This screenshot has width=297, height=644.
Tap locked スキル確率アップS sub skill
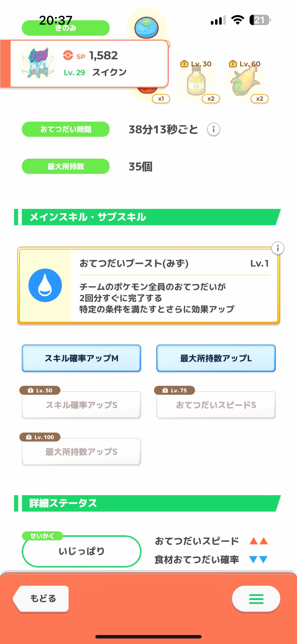tap(82, 405)
